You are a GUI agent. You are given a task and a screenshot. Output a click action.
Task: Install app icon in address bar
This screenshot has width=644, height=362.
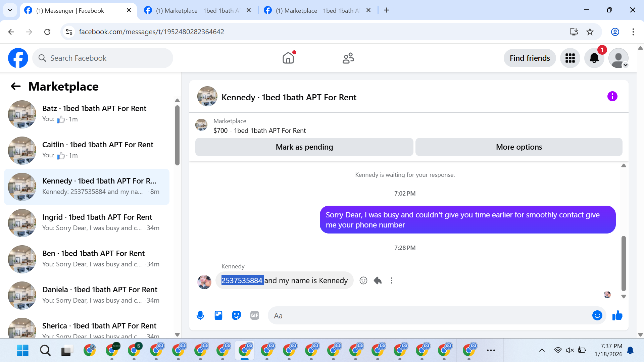coord(574,32)
